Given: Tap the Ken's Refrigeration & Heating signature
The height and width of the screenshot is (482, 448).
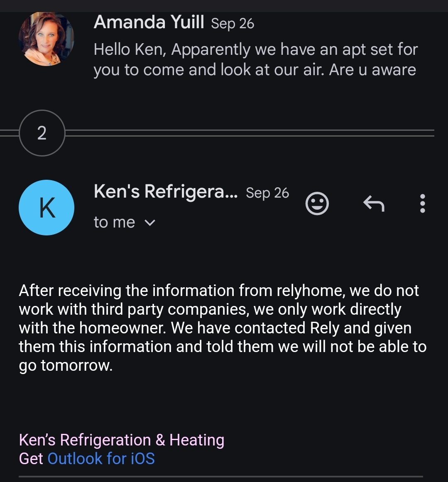Looking at the screenshot, I should click(122, 440).
